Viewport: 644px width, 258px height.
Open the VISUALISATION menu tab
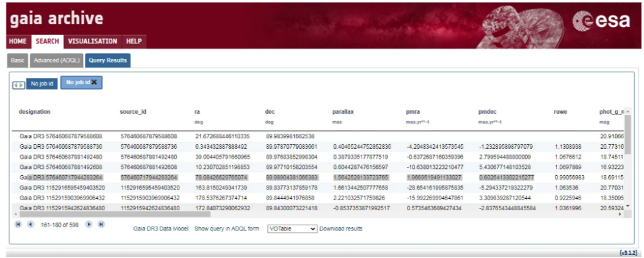92,41
